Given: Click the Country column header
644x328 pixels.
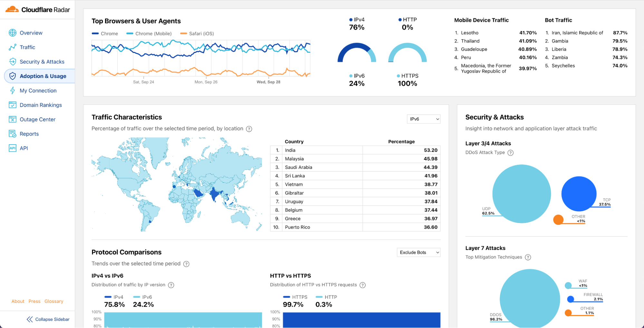Looking at the screenshot, I should coord(294,142).
